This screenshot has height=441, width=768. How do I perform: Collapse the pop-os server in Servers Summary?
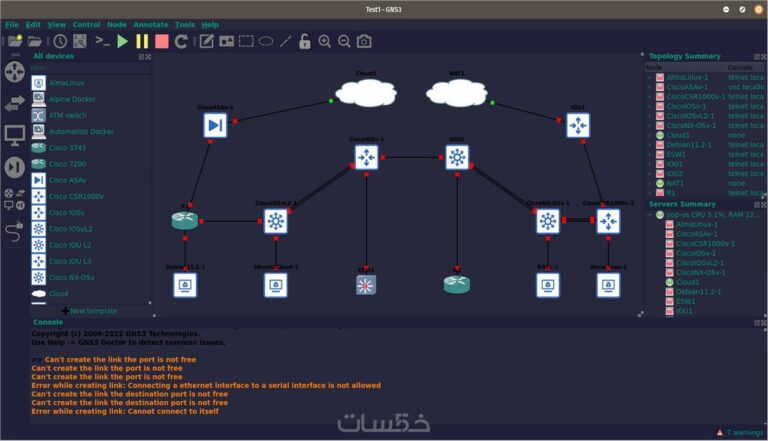click(650, 215)
